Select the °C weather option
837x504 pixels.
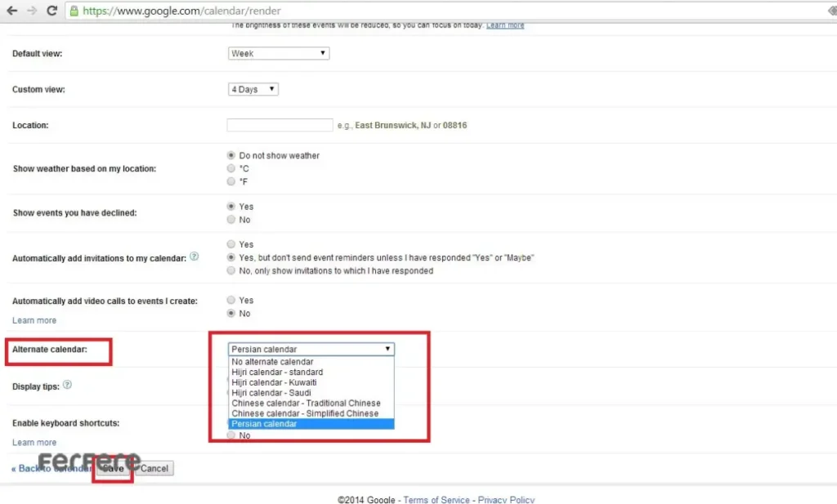coord(231,168)
